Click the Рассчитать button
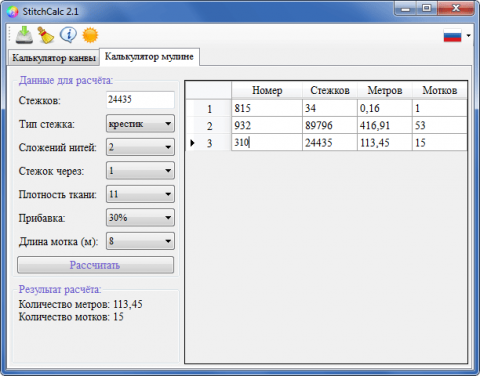This screenshot has width=480, height=376. (95, 265)
